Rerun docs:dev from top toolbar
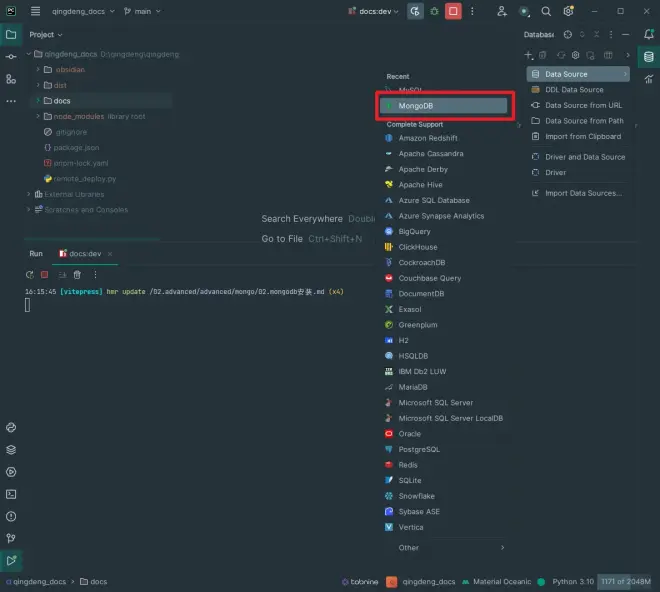660x592 pixels. 415,11
